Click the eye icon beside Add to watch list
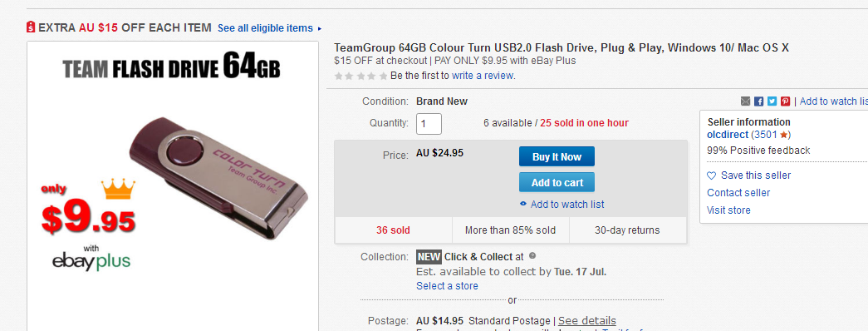The width and height of the screenshot is (868, 331). 523,205
